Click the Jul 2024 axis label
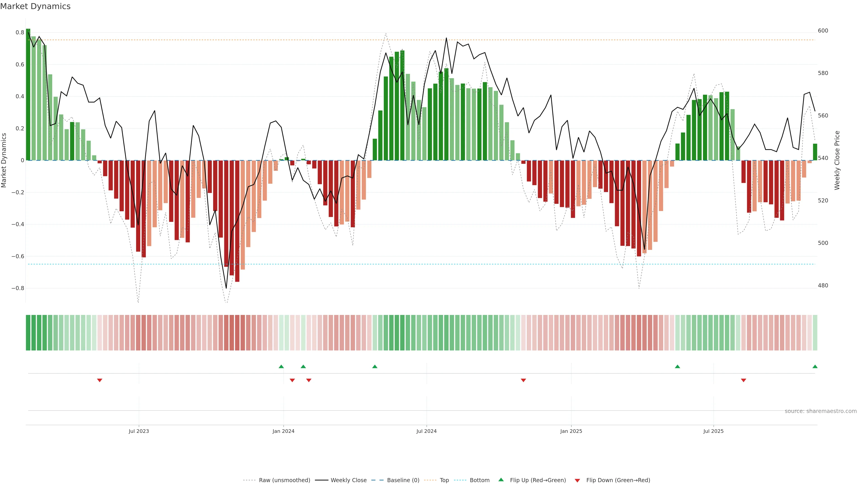The image size is (868, 488). pyautogui.click(x=426, y=431)
